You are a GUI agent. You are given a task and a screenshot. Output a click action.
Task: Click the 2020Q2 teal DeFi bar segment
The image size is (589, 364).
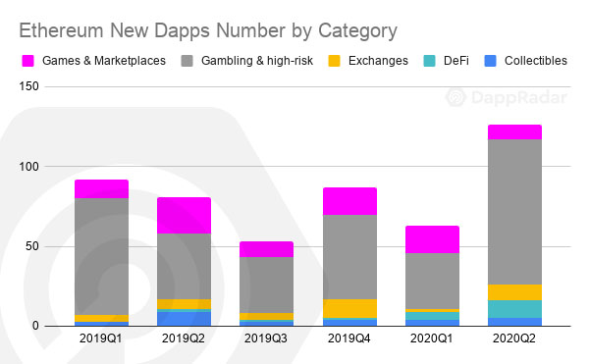514,309
